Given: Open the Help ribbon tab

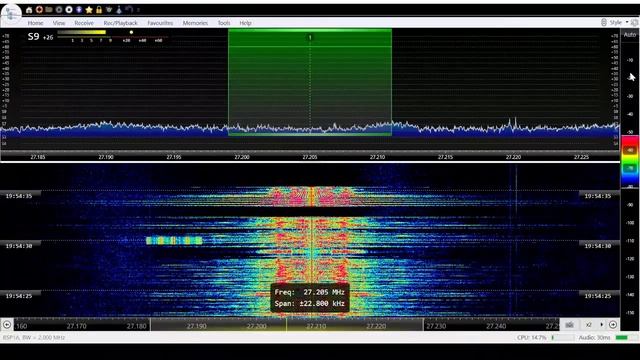Looking at the screenshot, I should pos(245,23).
